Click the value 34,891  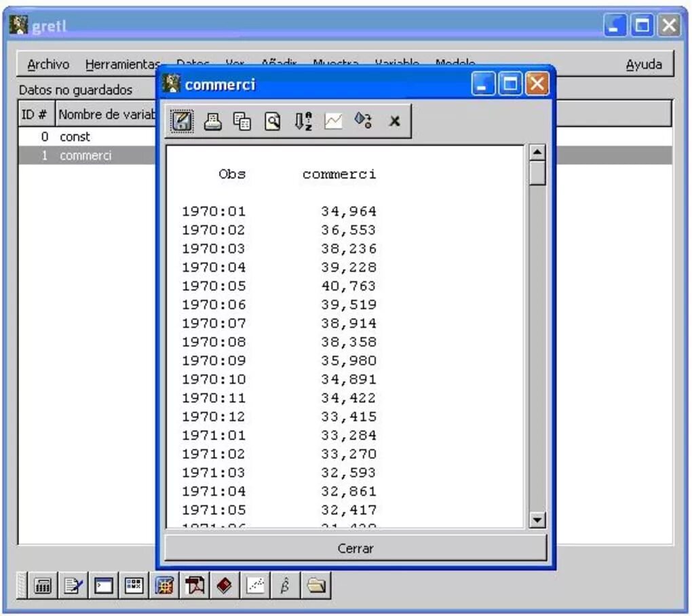click(x=349, y=379)
